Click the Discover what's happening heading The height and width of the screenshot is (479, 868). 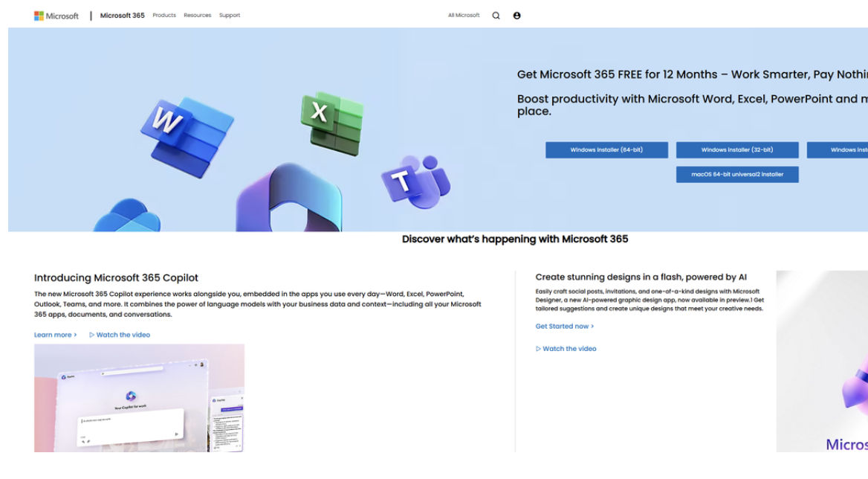(x=515, y=239)
